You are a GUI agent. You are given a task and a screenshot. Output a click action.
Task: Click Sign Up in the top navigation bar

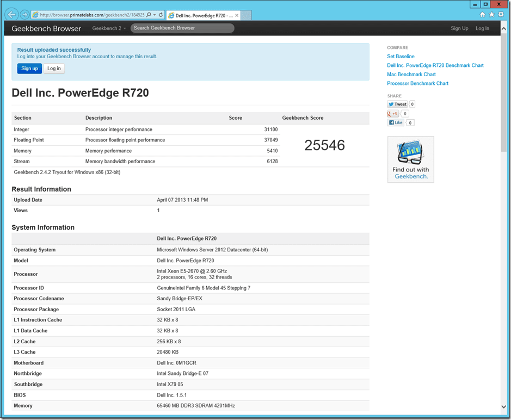(x=459, y=28)
